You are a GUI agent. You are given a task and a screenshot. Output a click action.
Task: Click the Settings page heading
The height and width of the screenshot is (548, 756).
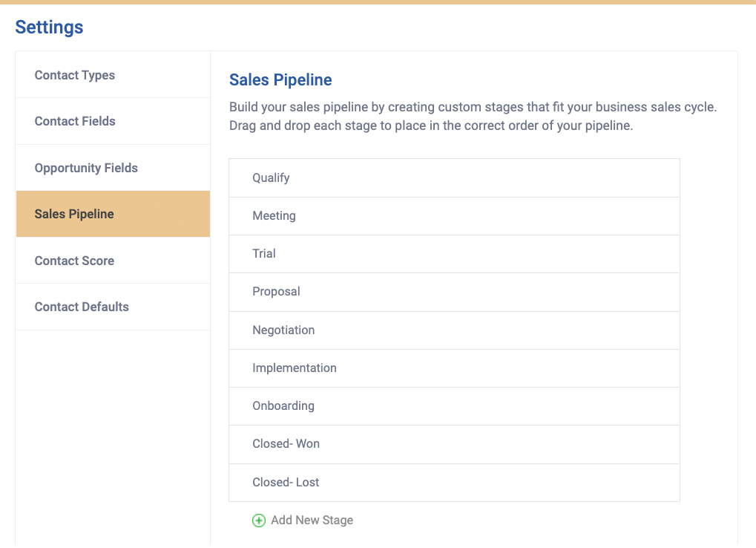click(49, 27)
